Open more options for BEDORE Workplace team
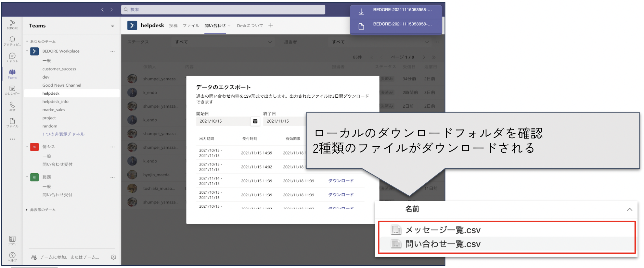 click(112, 51)
